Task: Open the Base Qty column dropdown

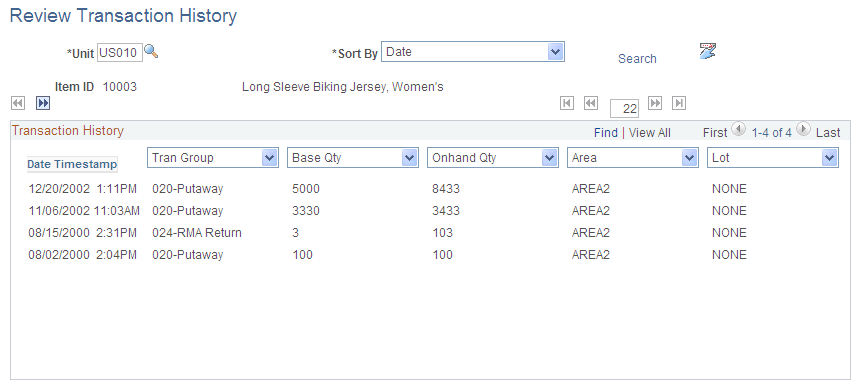Action: pos(353,158)
